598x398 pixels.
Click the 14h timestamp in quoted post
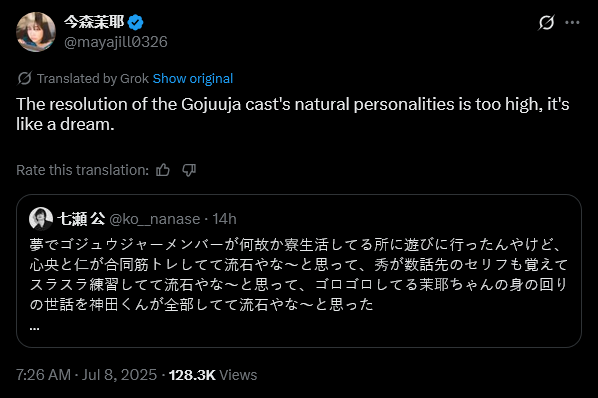(x=224, y=219)
